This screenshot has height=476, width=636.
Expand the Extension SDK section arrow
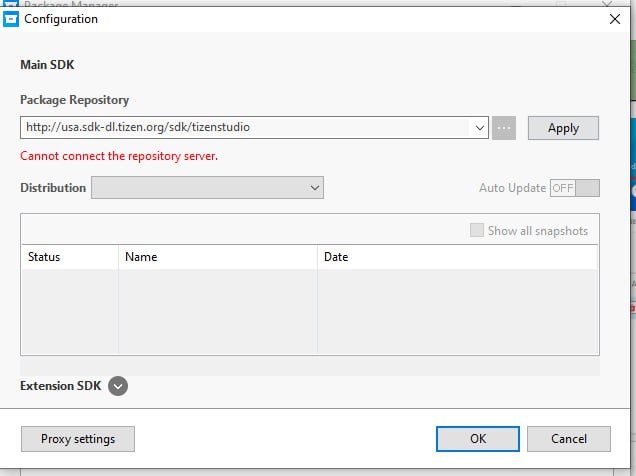point(118,386)
